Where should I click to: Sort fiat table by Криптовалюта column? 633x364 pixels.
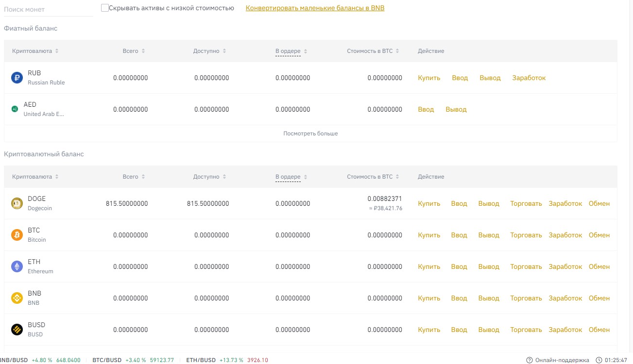tap(35, 51)
